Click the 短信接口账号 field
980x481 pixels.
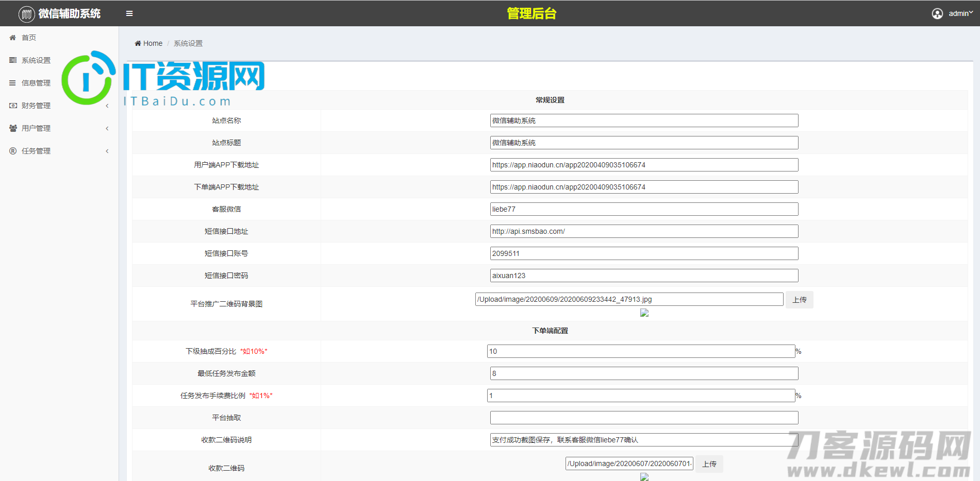[644, 253]
